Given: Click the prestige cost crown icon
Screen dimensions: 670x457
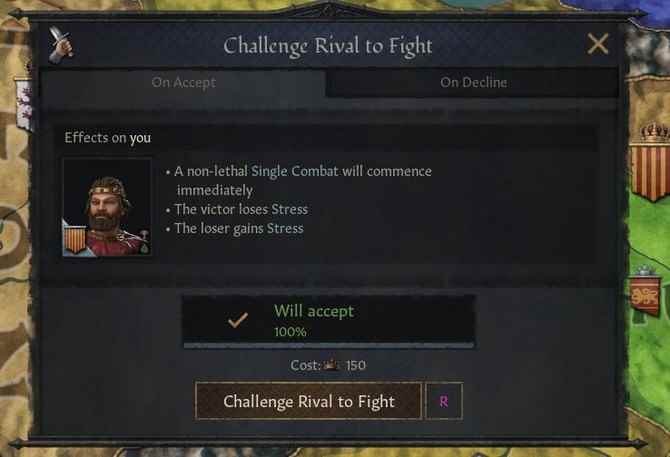Looking at the screenshot, I should coord(331,366).
